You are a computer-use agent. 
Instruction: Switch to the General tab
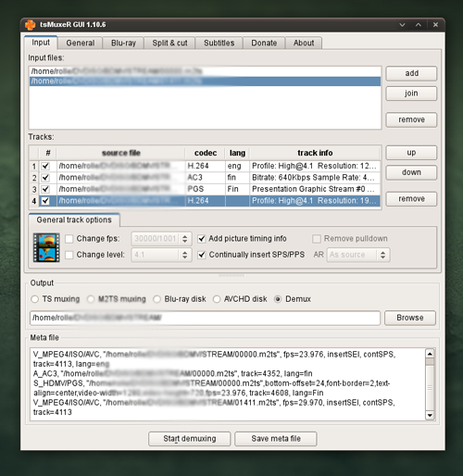[x=81, y=43]
